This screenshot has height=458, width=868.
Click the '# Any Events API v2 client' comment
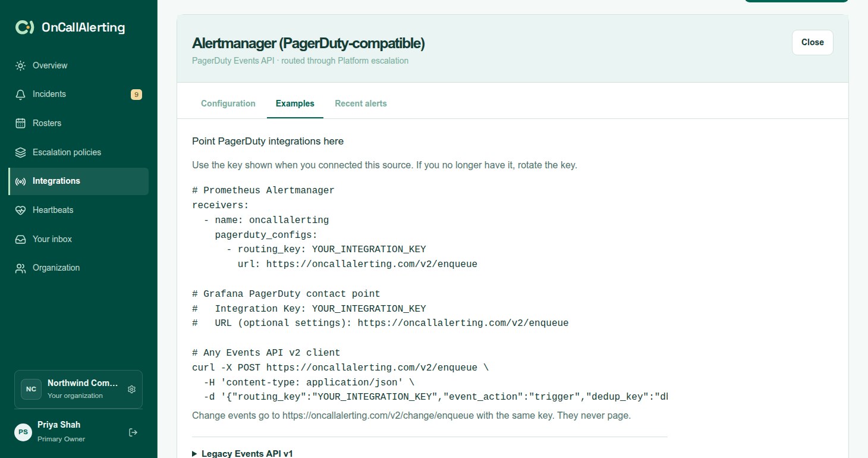click(266, 353)
